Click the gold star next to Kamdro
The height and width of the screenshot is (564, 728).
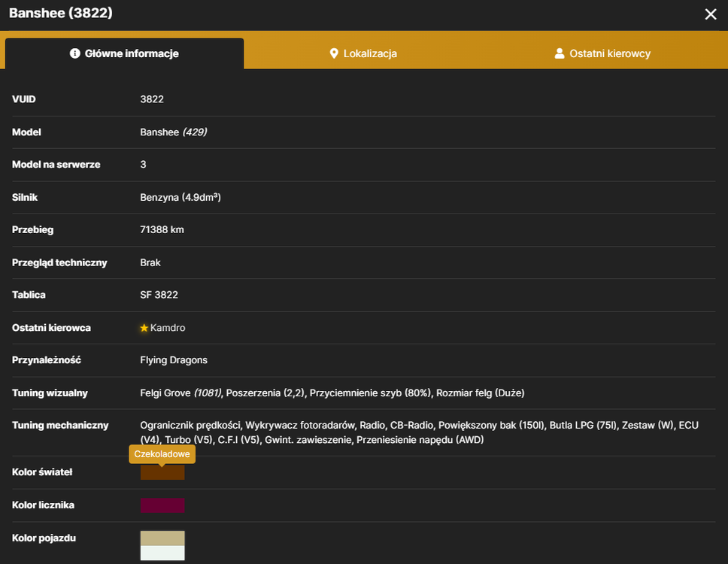click(x=144, y=328)
